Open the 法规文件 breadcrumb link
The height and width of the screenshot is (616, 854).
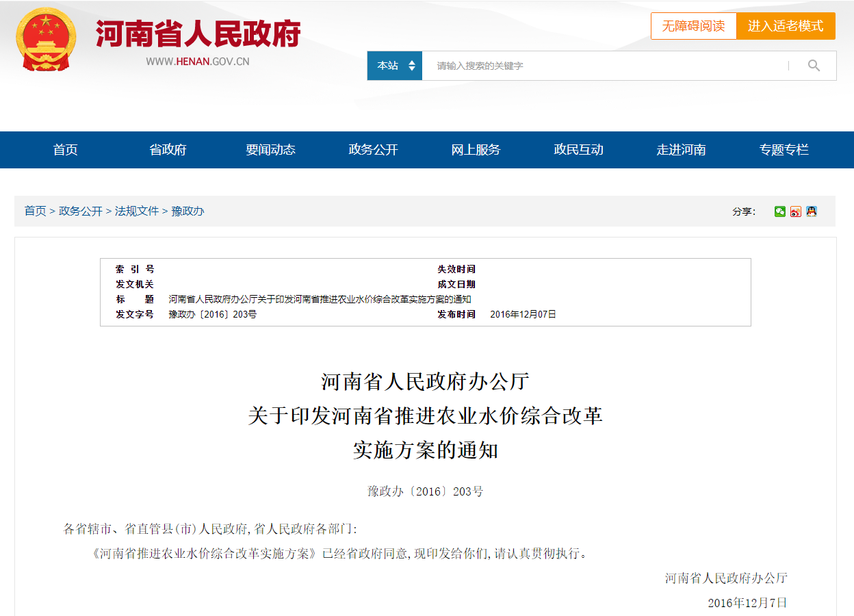point(137,211)
